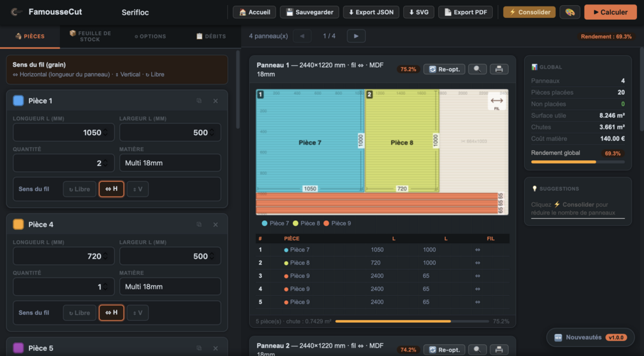Open the Nouveautés v1.0.0 button
The width and height of the screenshot is (644, 356).
(590, 337)
